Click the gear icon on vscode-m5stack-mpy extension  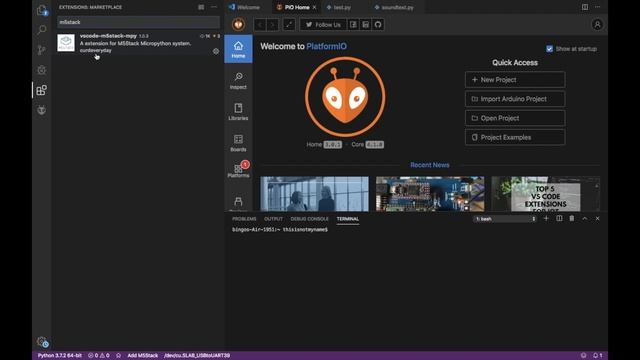[216, 51]
